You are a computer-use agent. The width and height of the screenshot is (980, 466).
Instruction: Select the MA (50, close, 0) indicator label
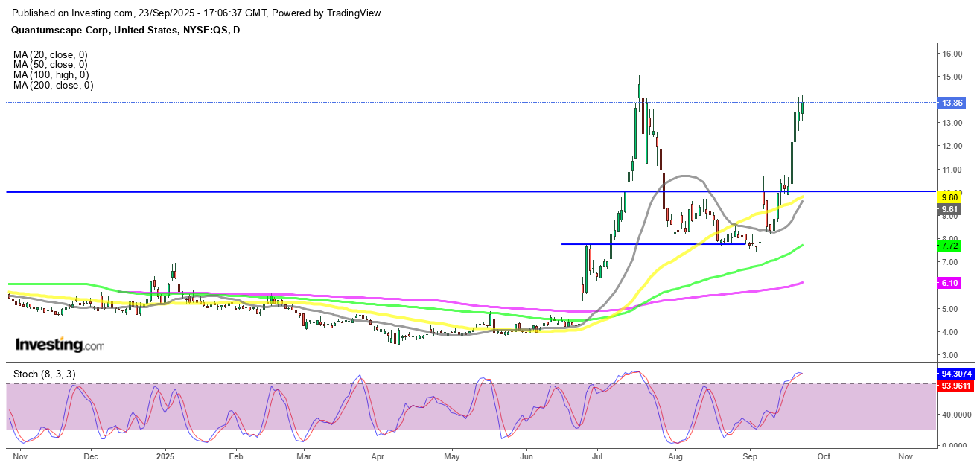click(51, 65)
